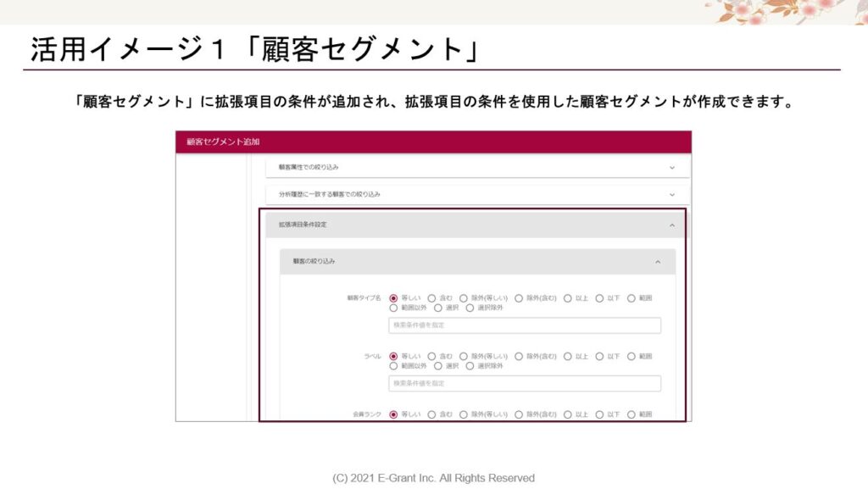Select 含む radio for 顧客タイプ名

432,298
